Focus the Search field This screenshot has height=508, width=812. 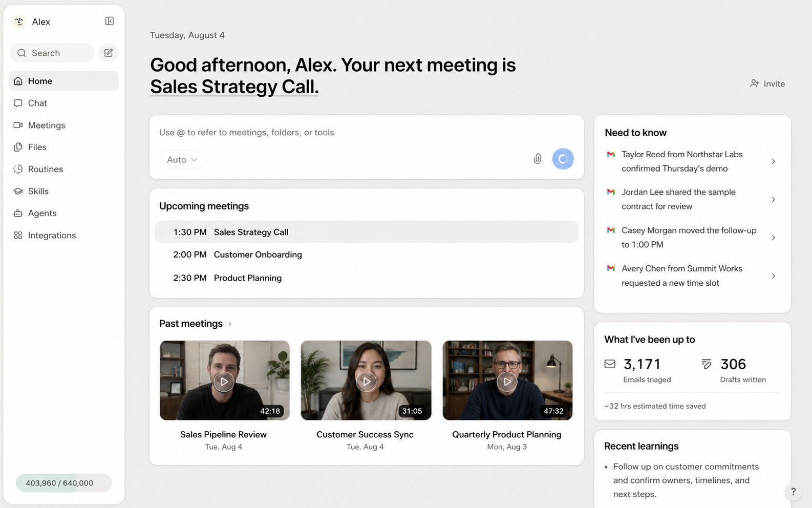(52, 53)
